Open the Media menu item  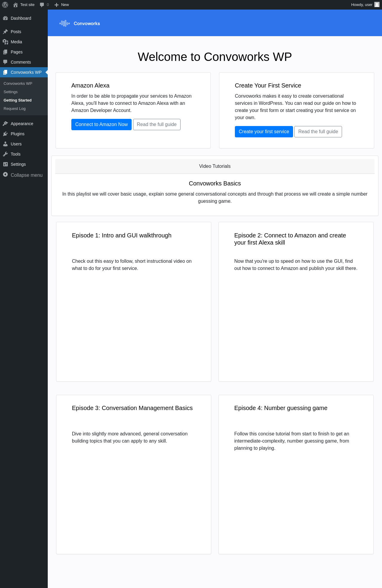point(24,42)
